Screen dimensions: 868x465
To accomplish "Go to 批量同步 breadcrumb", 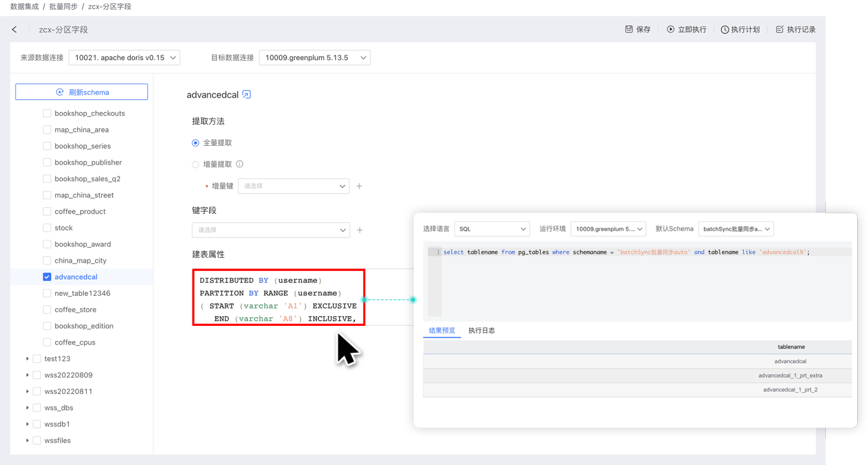I will click(63, 7).
